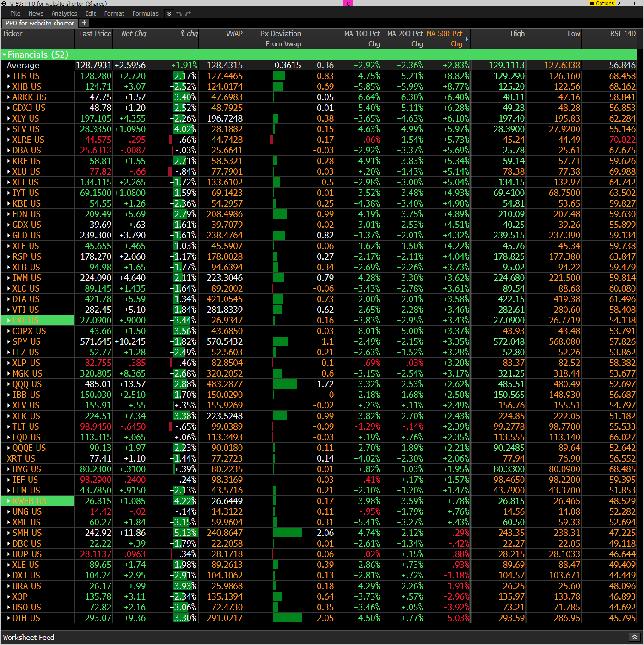Expand the Worksheet Feed panel chevron
Screen dimensions: 644x645
pyautogui.click(x=634, y=637)
